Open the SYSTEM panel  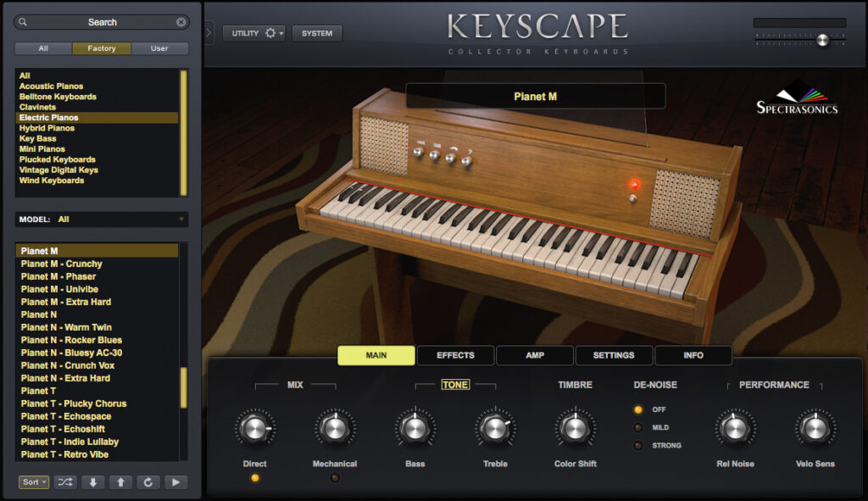[317, 33]
